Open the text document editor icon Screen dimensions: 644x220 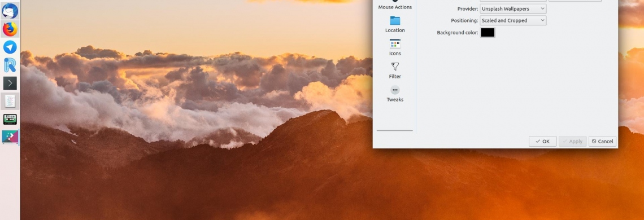click(x=10, y=101)
